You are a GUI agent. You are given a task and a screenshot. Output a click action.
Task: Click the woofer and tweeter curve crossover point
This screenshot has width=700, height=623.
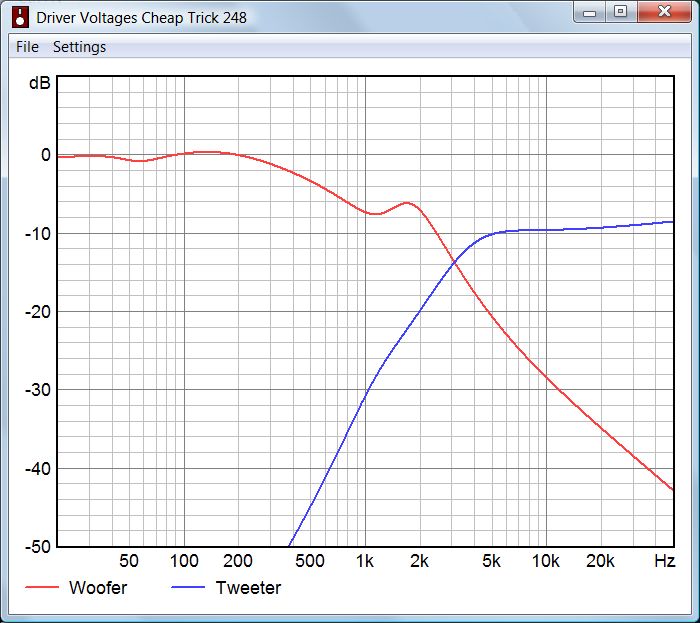pos(454,263)
